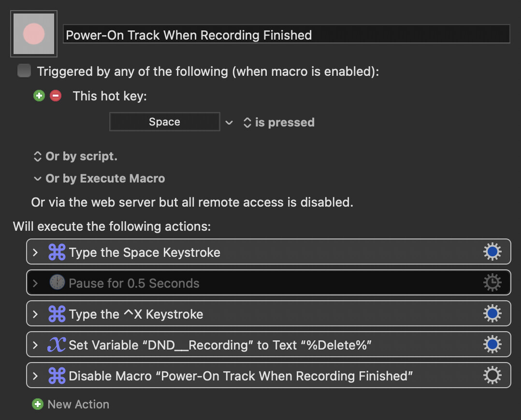Click the Space hot key field
This screenshot has width=521, height=420.
[164, 122]
